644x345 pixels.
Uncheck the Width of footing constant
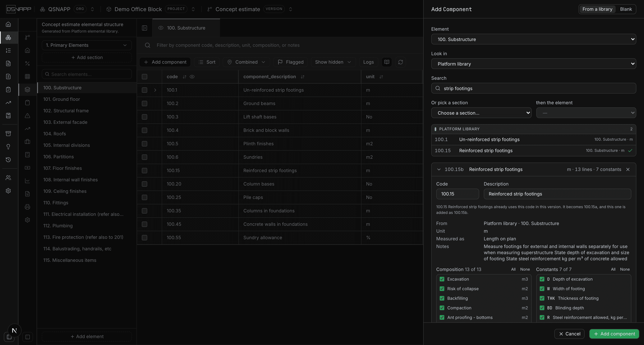(542, 289)
